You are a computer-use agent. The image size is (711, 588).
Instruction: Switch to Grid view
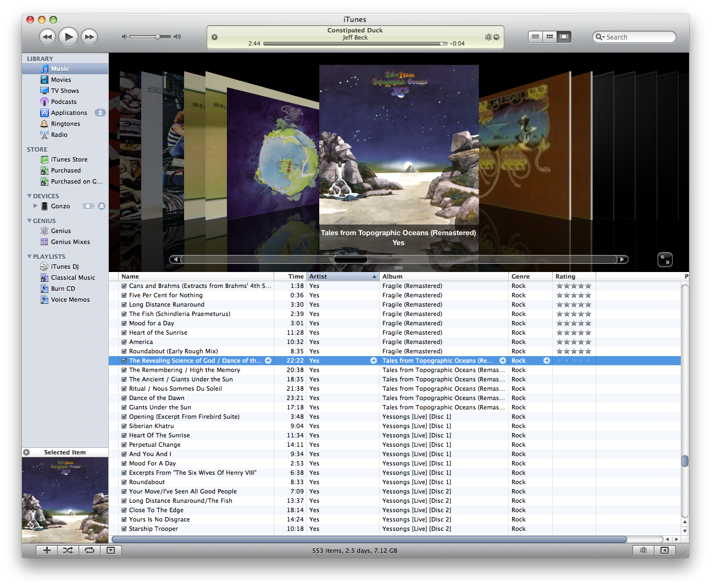[x=549, y=37]
